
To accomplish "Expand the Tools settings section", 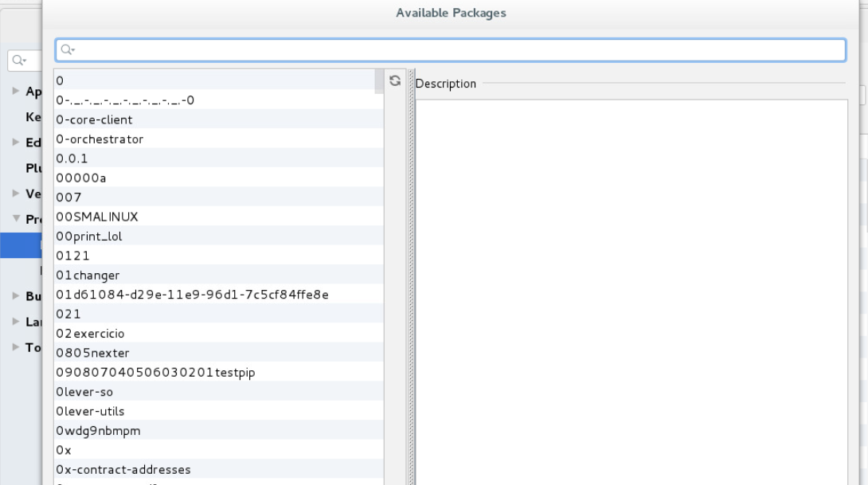I will click(14, 348).
